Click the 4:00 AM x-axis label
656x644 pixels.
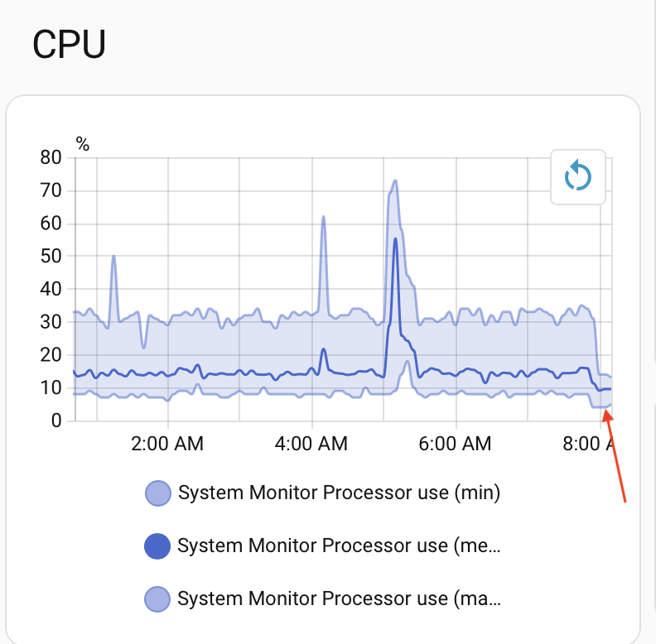pos(310,444)
